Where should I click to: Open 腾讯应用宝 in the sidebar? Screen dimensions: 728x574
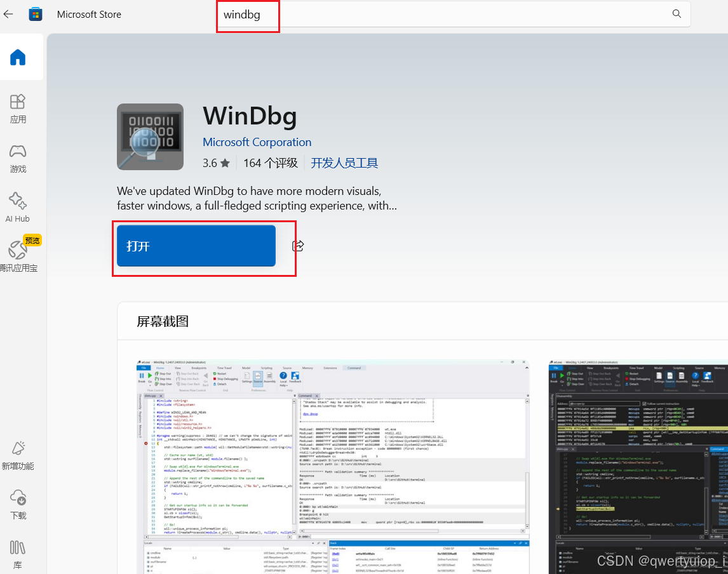(x=18, y=255)
